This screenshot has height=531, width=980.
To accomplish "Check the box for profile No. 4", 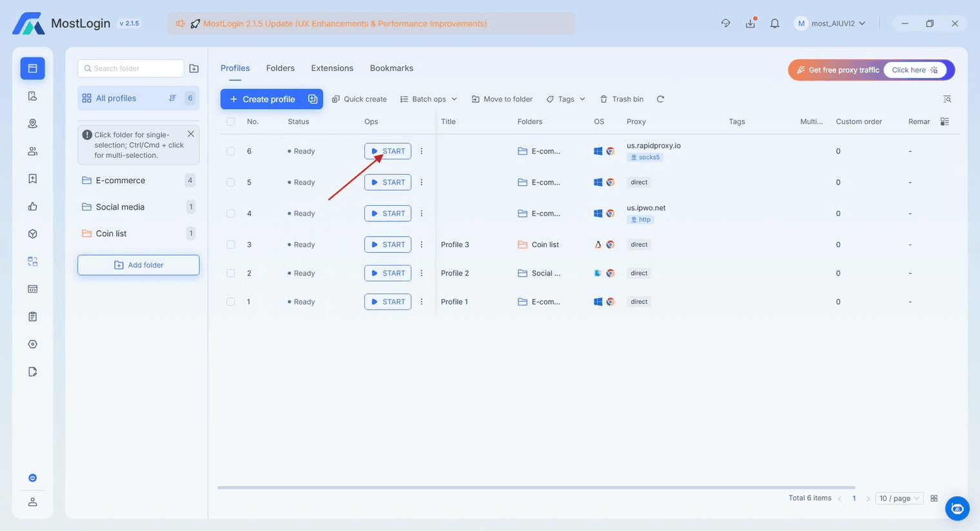I will (231, 213).
